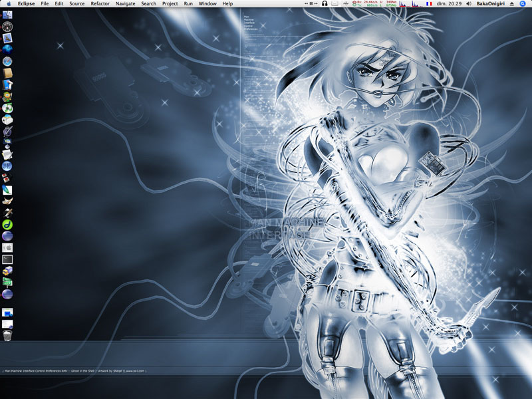Launch Safari compass icon in Dock

tap(7, 61)
